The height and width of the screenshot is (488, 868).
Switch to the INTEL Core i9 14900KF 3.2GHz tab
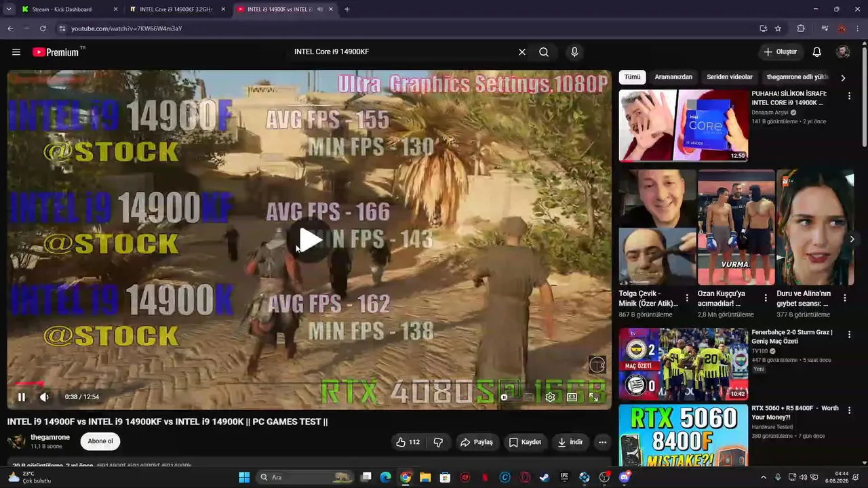[x=176, y=9]
